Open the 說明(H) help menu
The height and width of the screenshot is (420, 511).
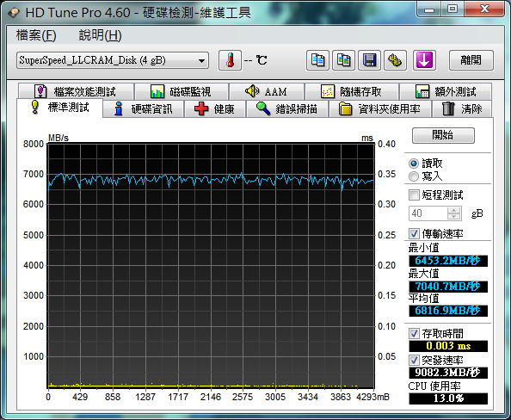(100, 35)
